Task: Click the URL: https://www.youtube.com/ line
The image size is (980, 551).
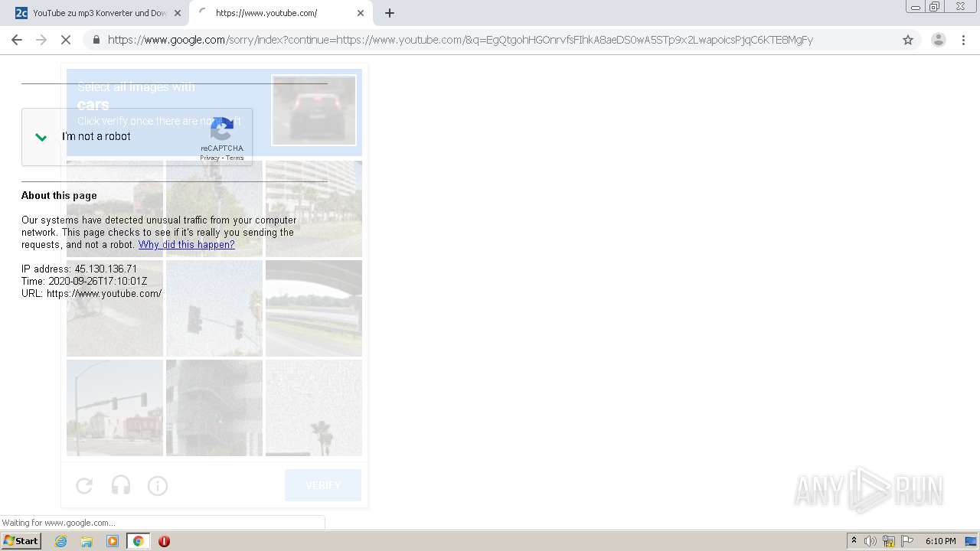Action: [91, 294]
